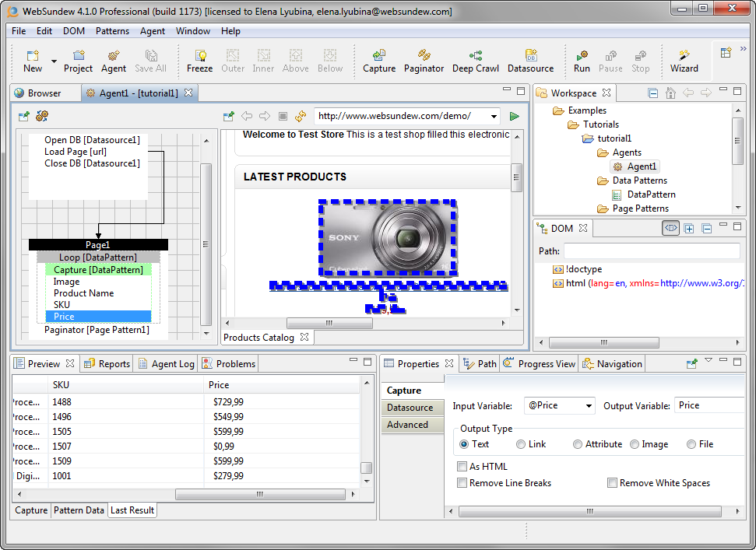756x550 pixels.
Task: Select the Advanced properties section
Action: 407,425
